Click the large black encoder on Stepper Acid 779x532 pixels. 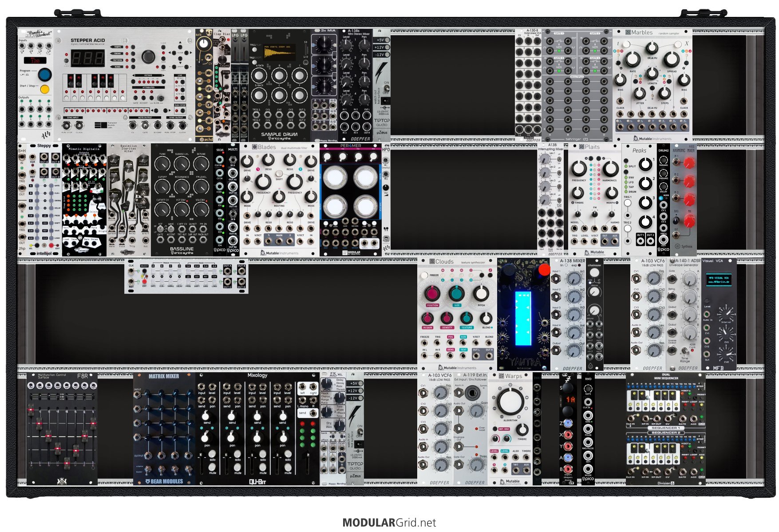pos(148,57)
